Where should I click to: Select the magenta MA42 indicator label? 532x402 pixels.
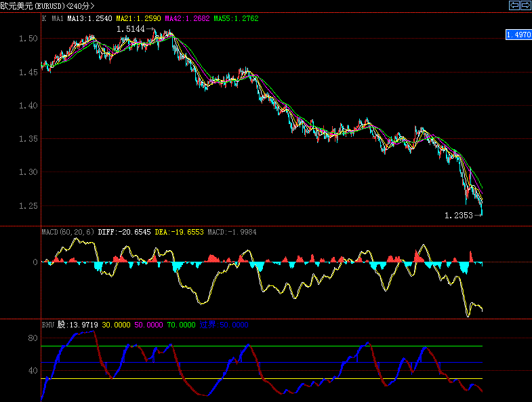pos(187,19)
